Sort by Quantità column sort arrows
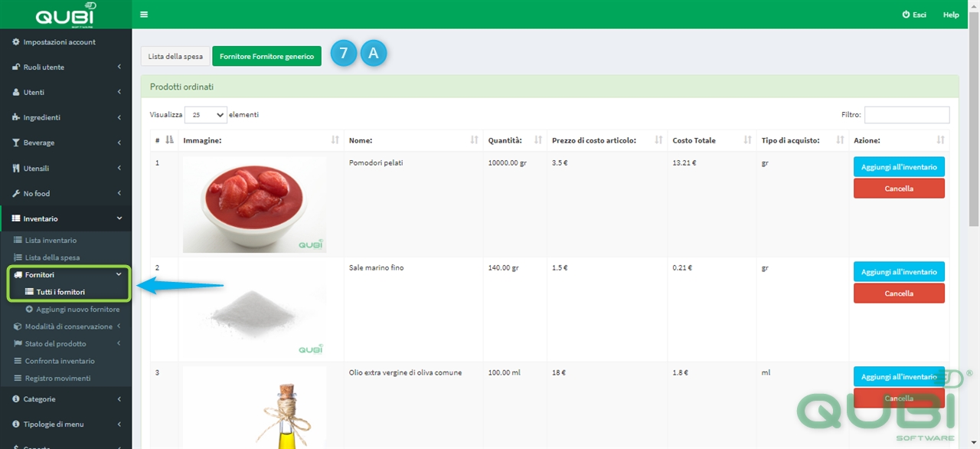 tap(537, 140)
